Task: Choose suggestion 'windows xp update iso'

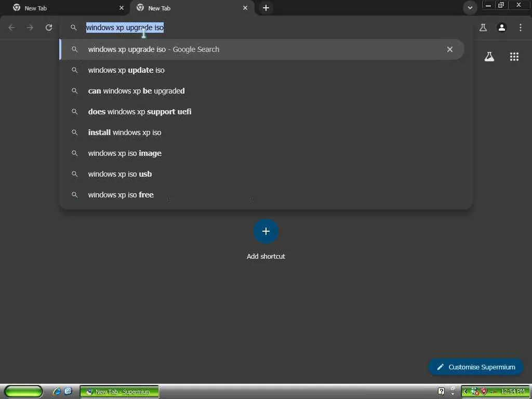Action: coord(262,70)
